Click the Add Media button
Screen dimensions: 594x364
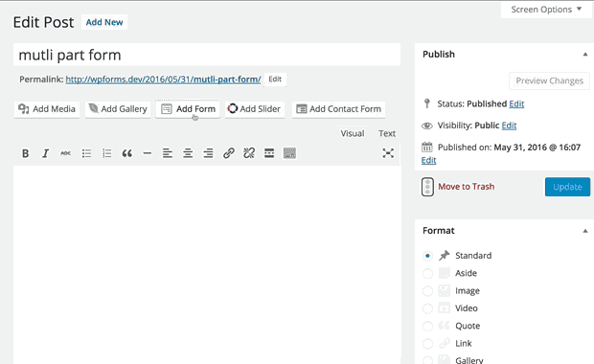coord(47,109)
